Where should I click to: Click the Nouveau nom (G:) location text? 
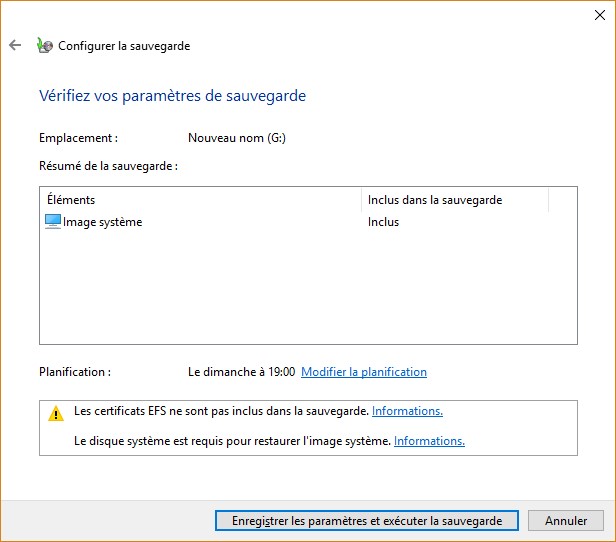click(x=237, y=138)
